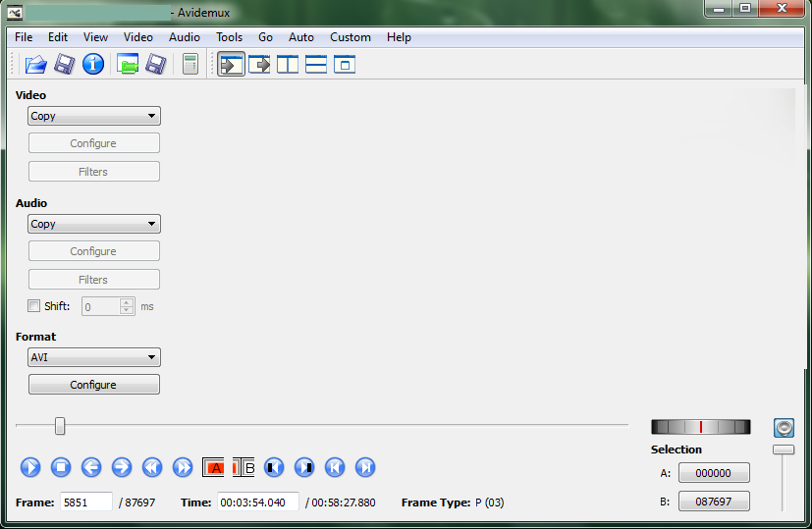Click the jog shuttle wheel control

point(701,427)
